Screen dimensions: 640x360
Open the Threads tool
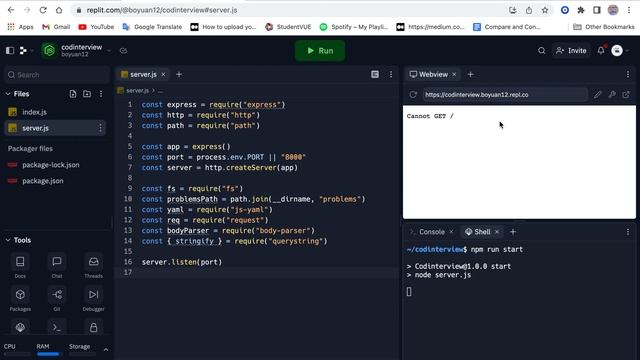click(93, 266)
